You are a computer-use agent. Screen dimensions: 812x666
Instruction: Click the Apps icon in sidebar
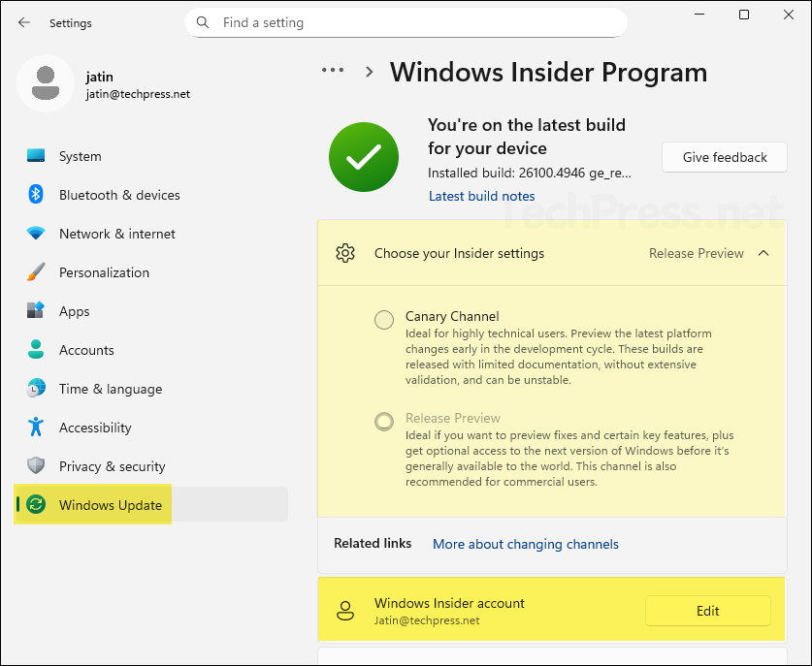pyautogui.click(x=36, y=310)
